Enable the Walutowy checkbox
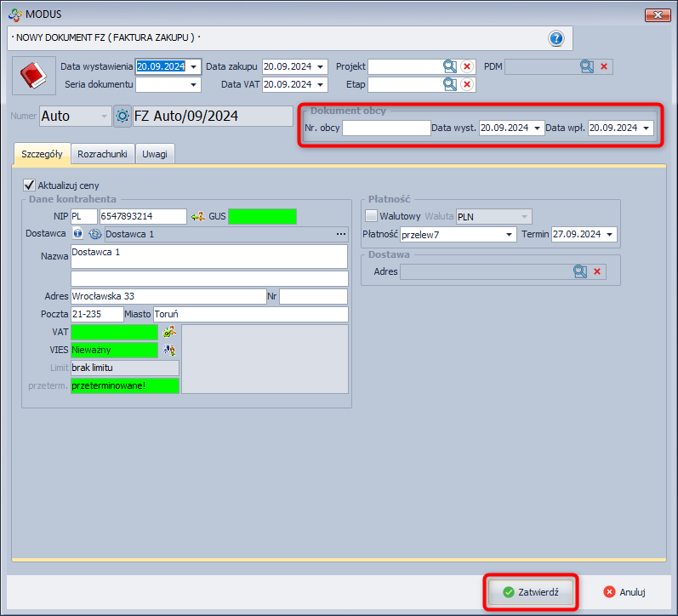Image resolution: width=678 pixels, height=616 pixels. (x=371, y=216)
